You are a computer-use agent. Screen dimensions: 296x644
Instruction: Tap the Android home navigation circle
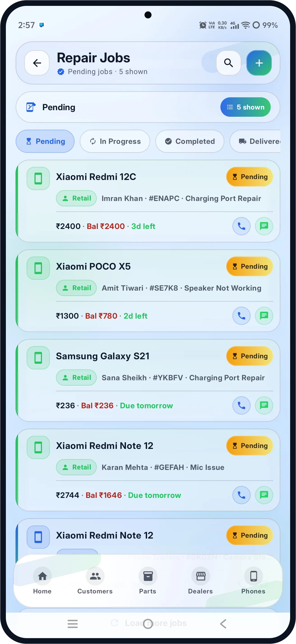click(x=148, y=624)
